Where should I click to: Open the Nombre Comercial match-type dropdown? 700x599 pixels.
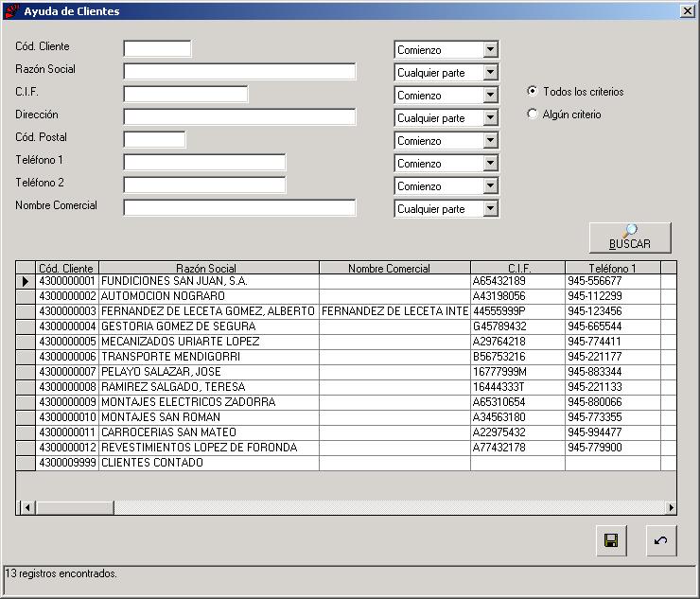490,209
